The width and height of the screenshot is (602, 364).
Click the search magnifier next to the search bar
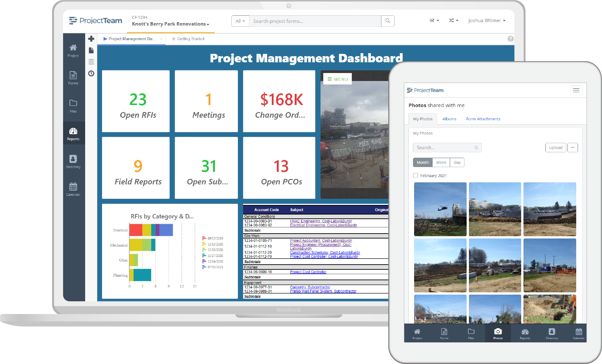pyautogui.click(x=388, y=21)
